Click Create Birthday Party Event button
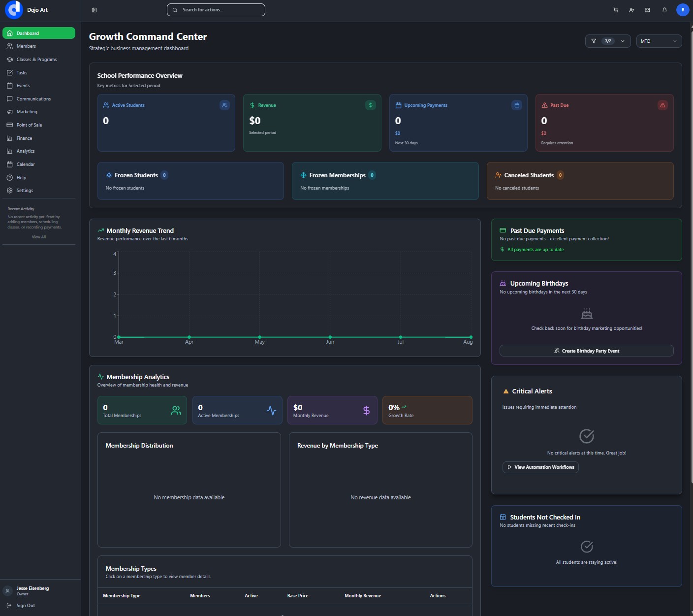The width and height of the screenshot is (693, 616). click(x=586, y=351)
